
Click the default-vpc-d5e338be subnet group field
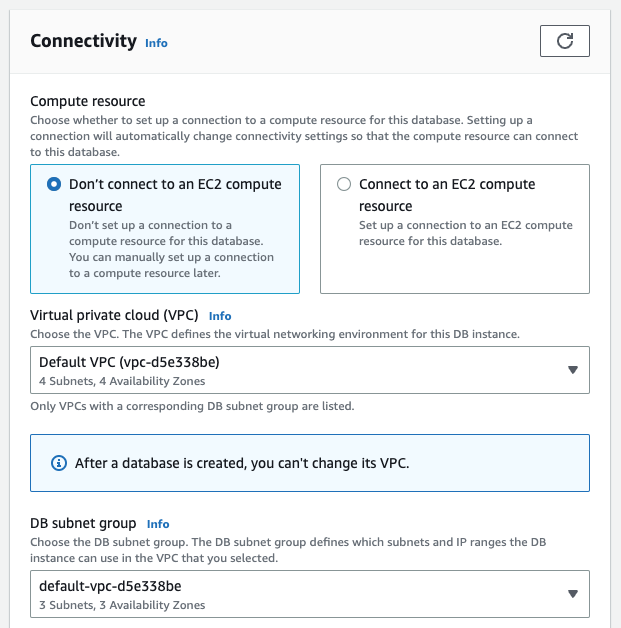[x=309, y=594]
